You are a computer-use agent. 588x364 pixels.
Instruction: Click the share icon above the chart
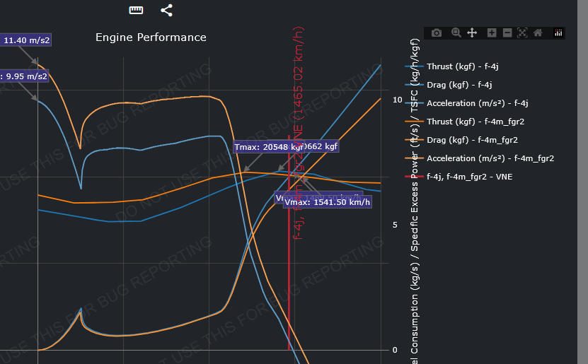click(x=166, y=10)
